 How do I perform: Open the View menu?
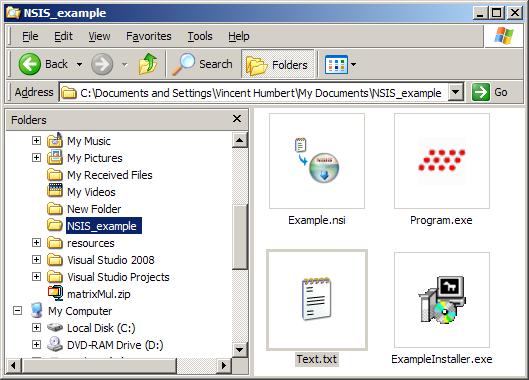click(x=99, y=36)
